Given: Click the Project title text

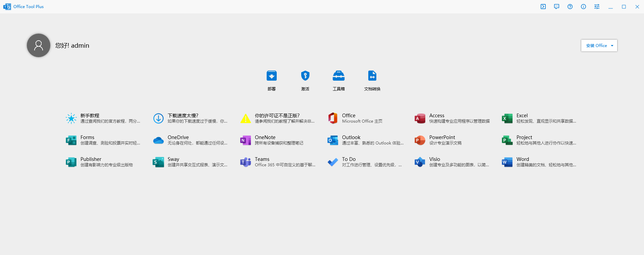Looking at the screenshot, I should [x=524, y=137].
